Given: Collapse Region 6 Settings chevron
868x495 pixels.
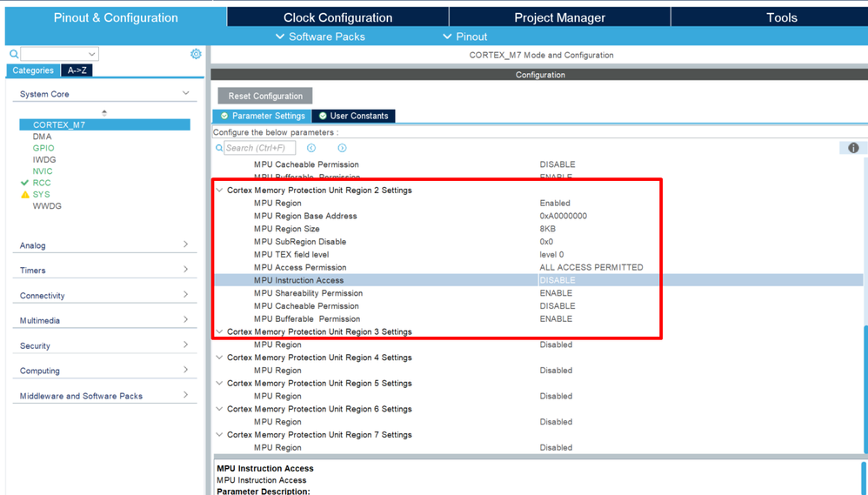Looking at the screenshot, I should tap(220, 409).
